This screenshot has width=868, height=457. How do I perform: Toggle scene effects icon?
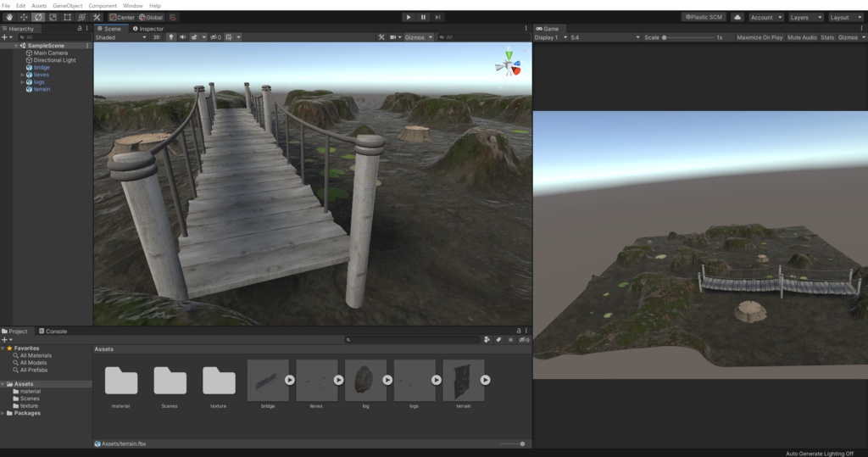tap(194, 37)
